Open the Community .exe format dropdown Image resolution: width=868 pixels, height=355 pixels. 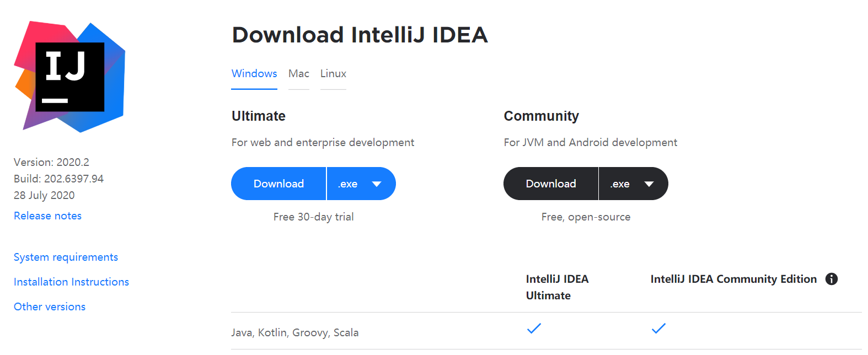point(634,184)
